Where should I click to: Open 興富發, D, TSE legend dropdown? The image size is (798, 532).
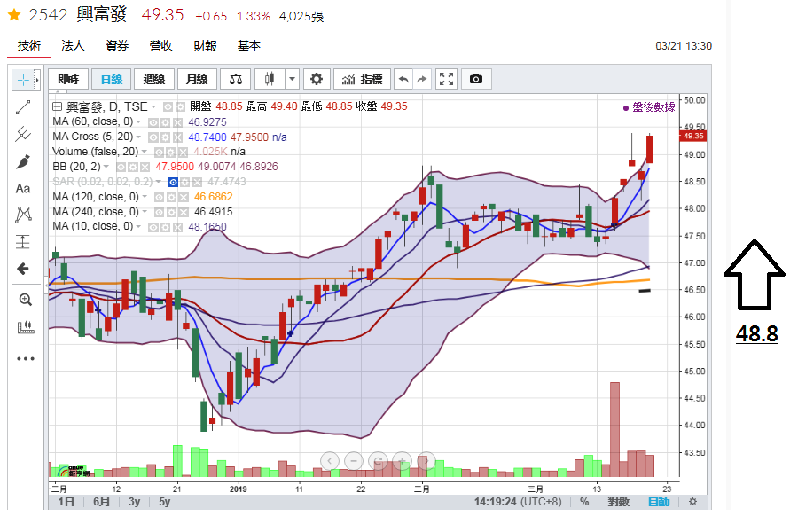tap(153, 107)
